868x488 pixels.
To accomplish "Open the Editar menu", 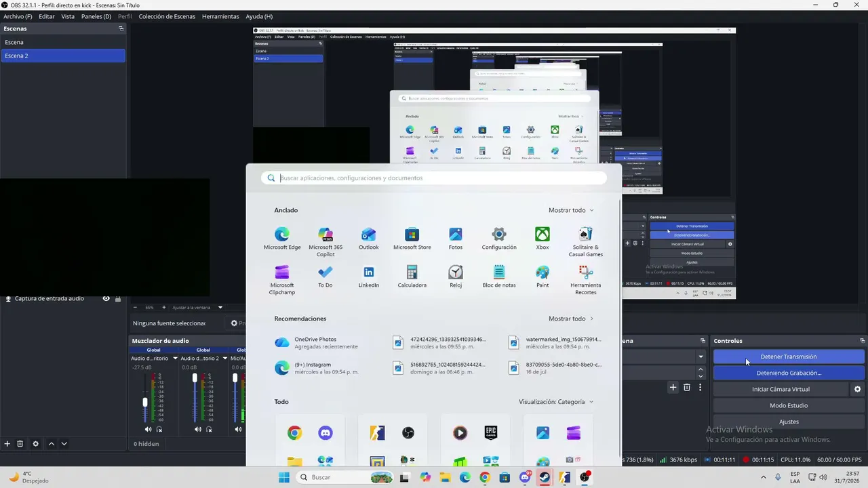I will [47, 16].
